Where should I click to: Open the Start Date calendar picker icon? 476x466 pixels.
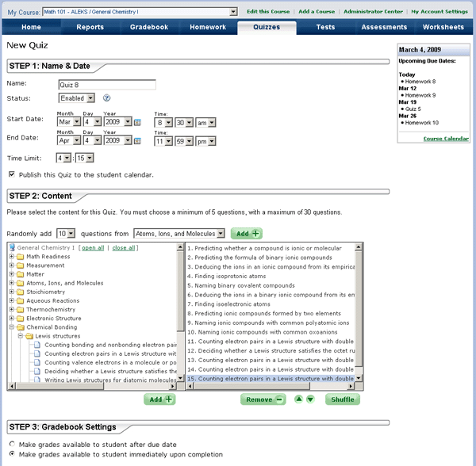coord(137,123)
